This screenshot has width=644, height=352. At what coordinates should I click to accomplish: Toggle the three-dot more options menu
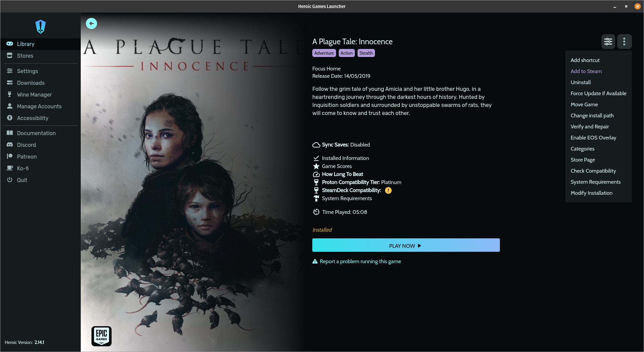click(x=624, y=42)
